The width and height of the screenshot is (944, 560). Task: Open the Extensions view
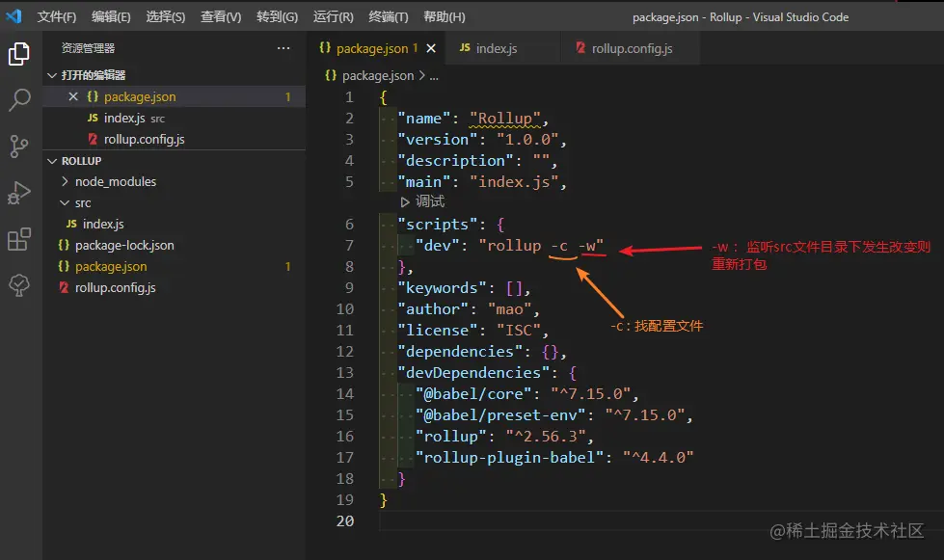pyautogui.click(x=19, y=239)
